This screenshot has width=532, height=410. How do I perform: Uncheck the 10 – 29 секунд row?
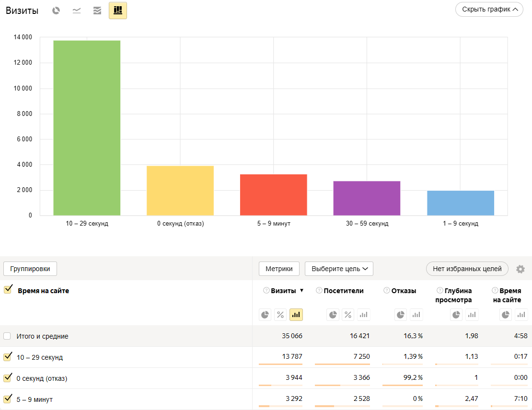point(8,357)
